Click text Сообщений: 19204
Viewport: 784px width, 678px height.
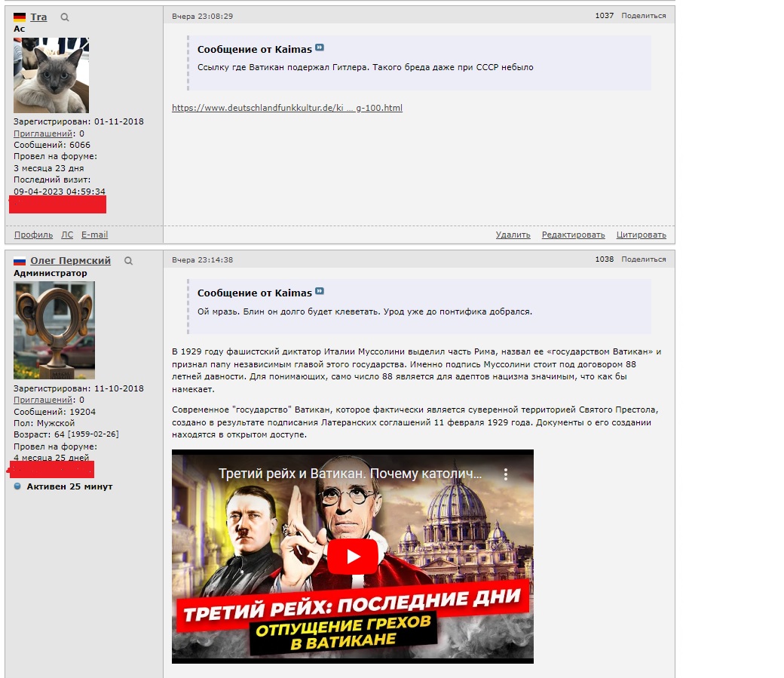pyautogui.click(x=54, y=412)
